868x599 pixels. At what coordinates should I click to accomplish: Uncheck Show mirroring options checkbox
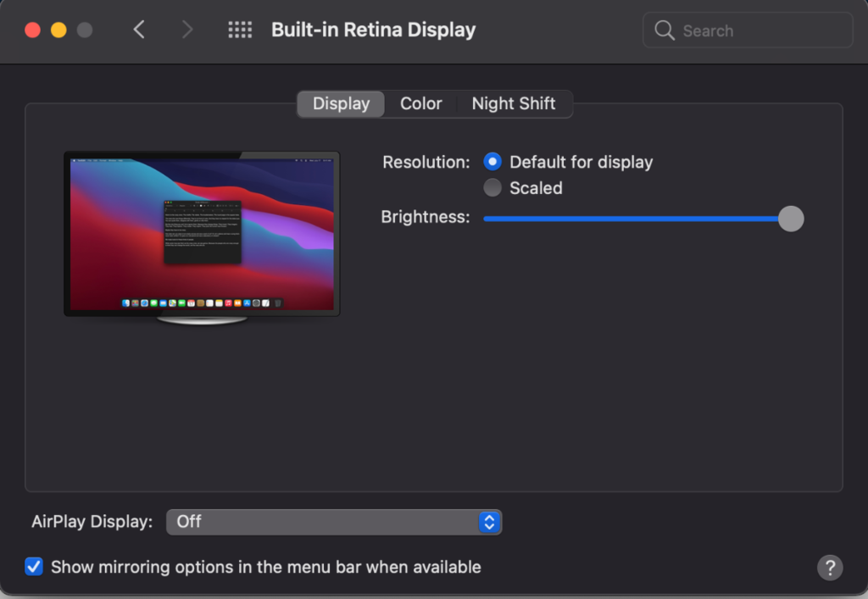tap(34, 567)
